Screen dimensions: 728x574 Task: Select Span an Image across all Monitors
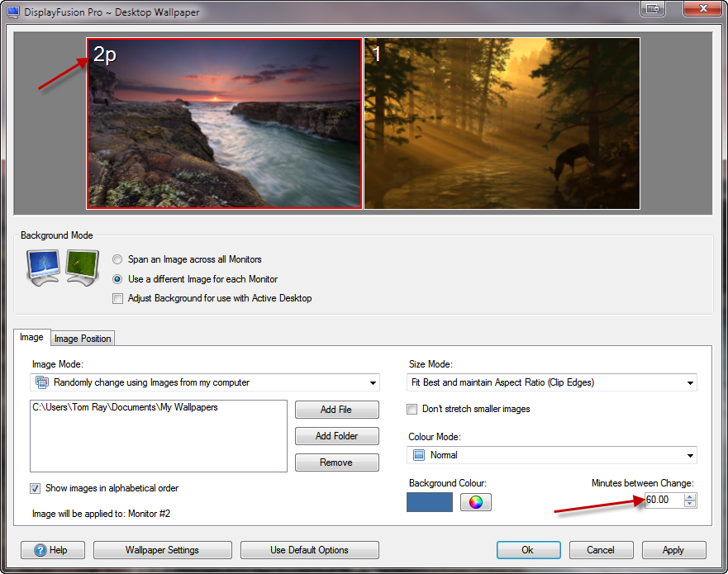click(x=117, y=259)
